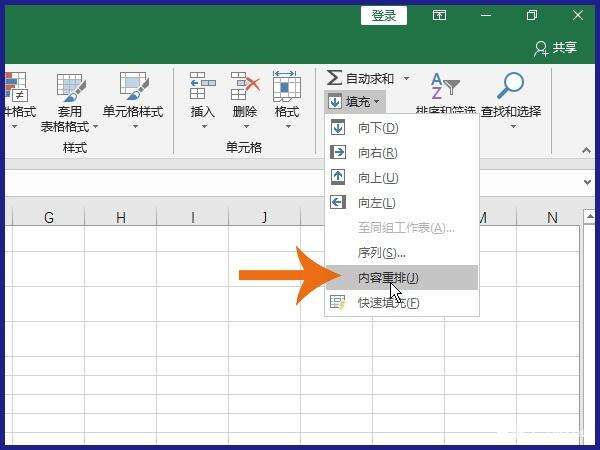The height and width of the screenshot is (450, 600).
Task: Select column J header
Action: tap(264, 217)
